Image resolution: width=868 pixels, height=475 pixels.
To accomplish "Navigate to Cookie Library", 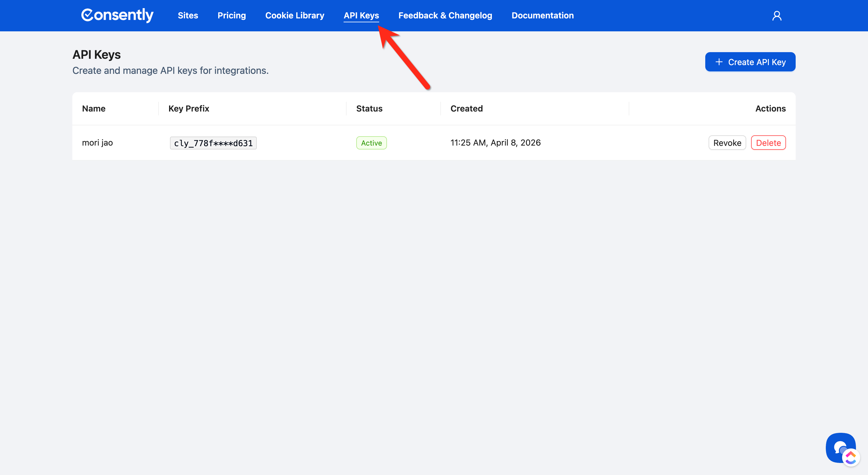I will [x=294, y=15].
